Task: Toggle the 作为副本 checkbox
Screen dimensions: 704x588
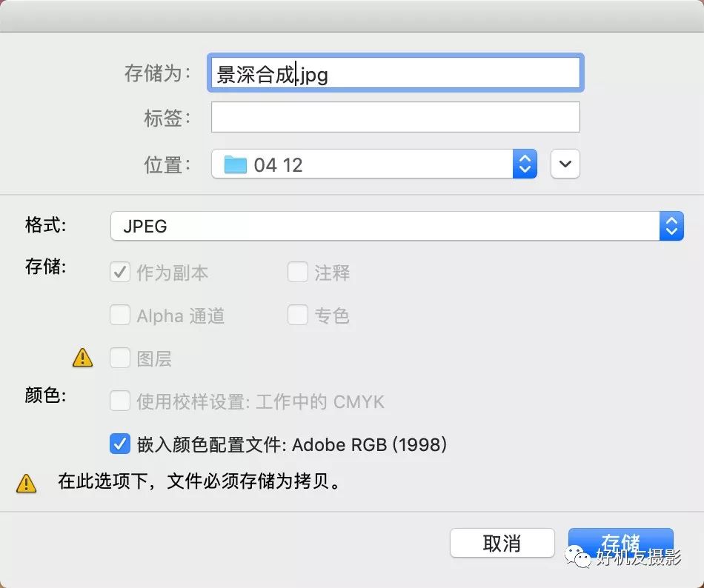Action: 120,273
